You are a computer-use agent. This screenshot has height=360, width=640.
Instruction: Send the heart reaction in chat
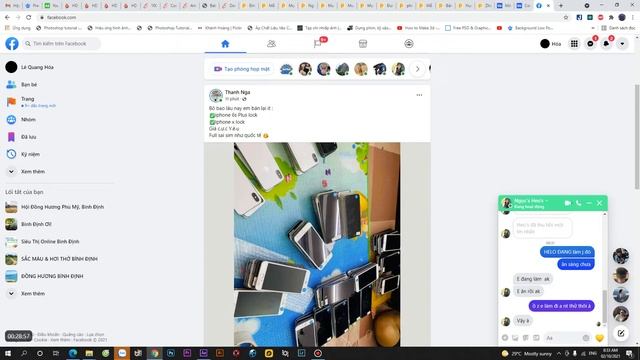click(x=599, y=338)
